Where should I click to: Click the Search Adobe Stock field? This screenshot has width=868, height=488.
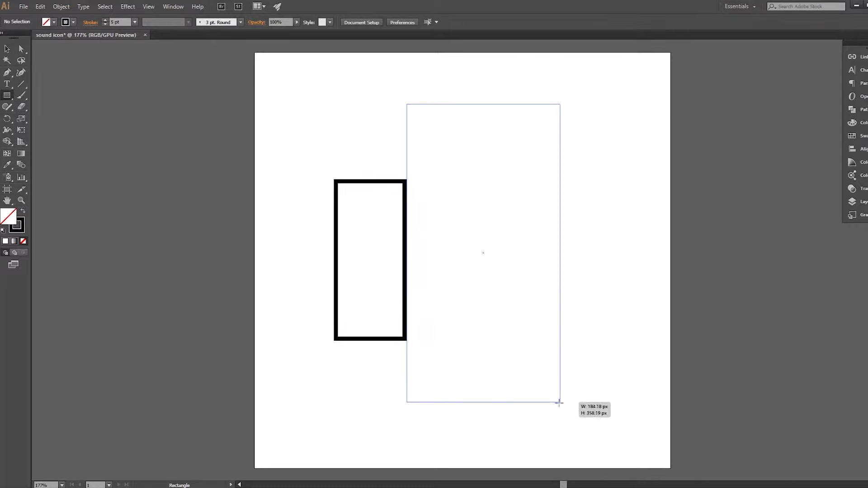[x=806, y=6]
